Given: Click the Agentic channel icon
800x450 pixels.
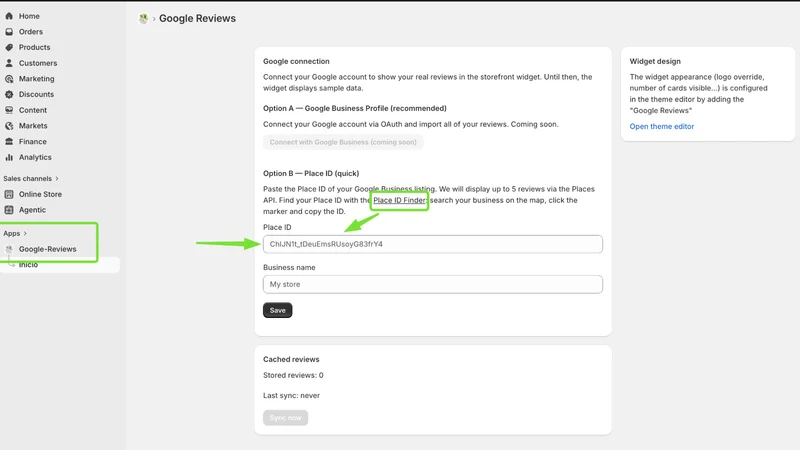Looking at the screenshot, I should click(9, 210).
